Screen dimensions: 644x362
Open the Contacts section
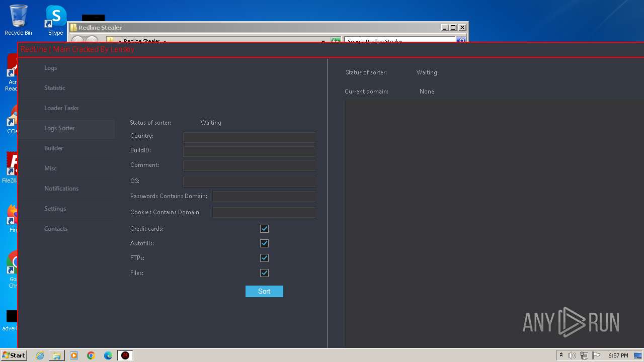67,229
